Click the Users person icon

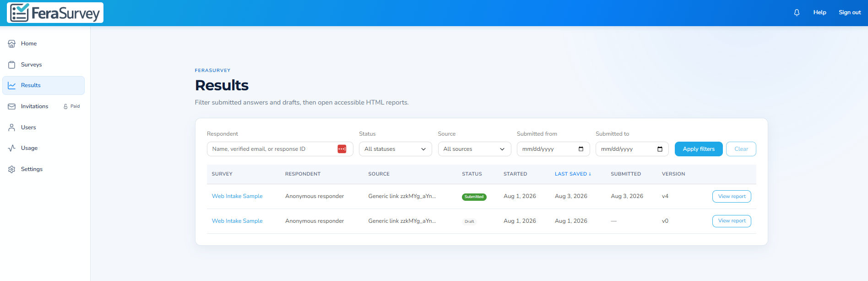(x=12, y=127)
